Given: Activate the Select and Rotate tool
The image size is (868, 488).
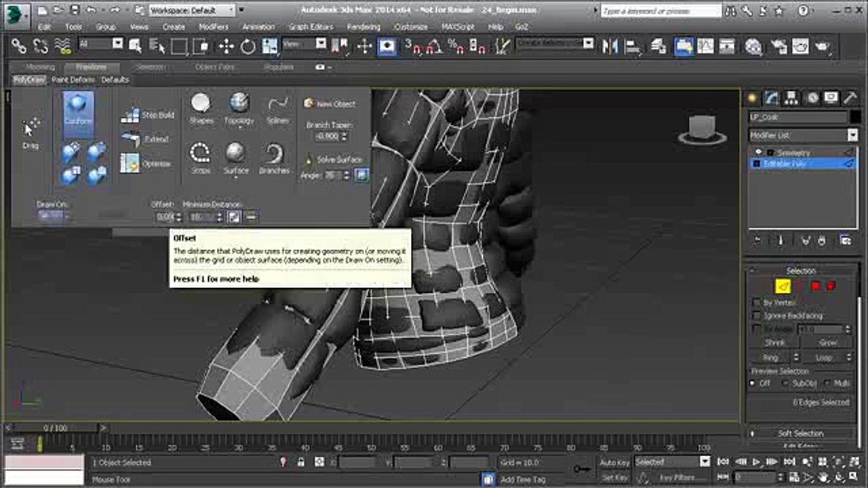Looking at the screenshot, I should [x=248, y=46].
